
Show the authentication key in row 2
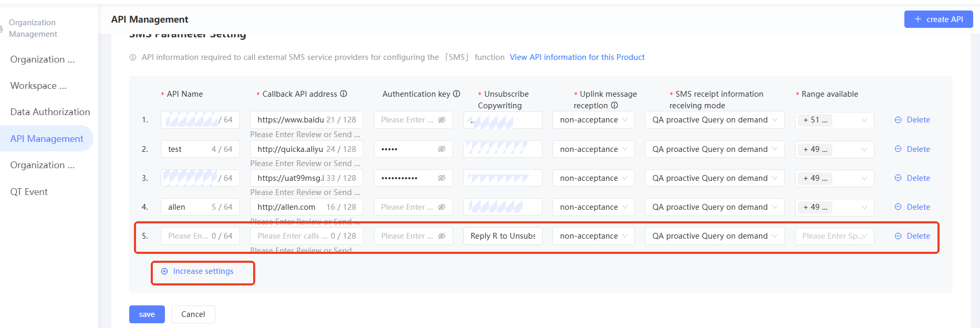442,149
